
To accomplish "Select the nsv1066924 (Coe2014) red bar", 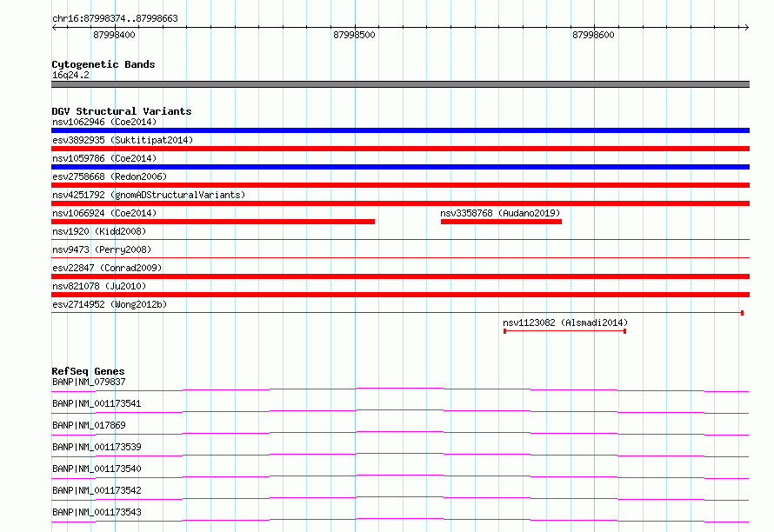I will pyautogui.click(x=213, y=222).
